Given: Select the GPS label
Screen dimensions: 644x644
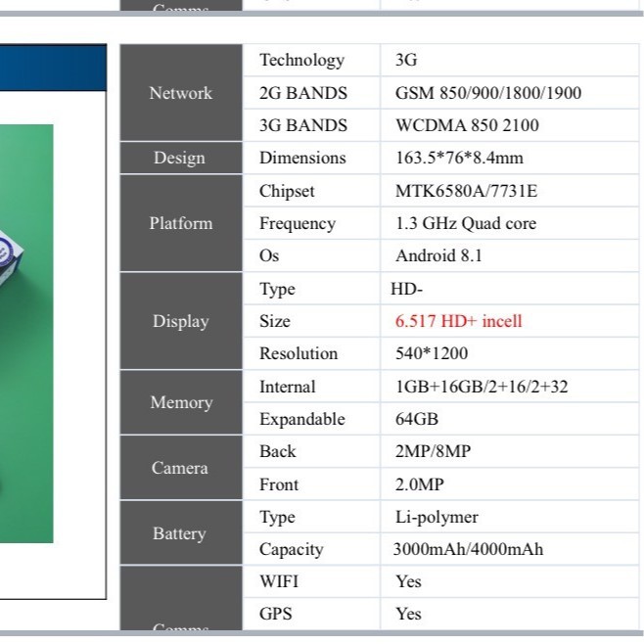Looking at the screenshot, I should [276, 614].
